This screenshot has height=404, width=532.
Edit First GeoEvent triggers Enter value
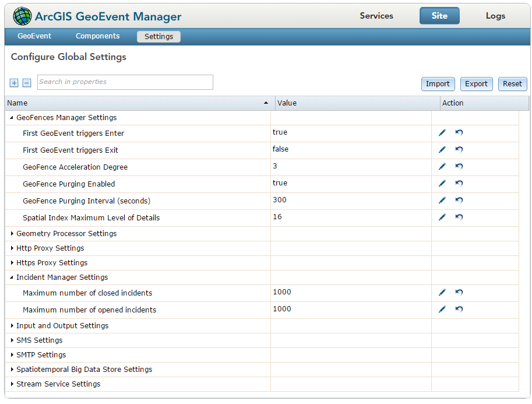point(442,133)
